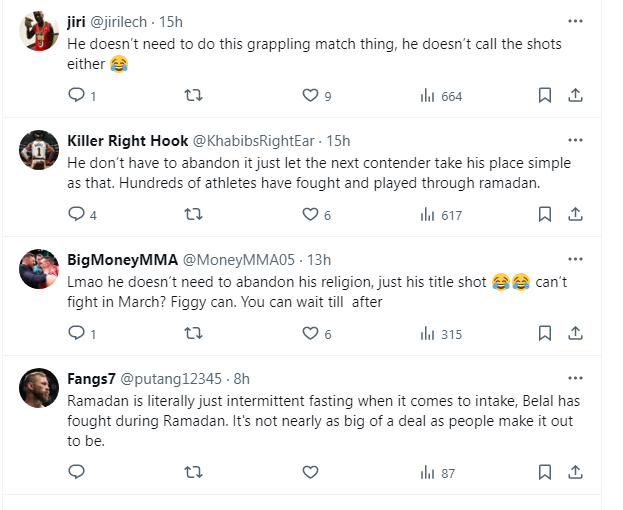The height and width of the screenshot is (510, 623).
Task: Reply to jiri's tweet
Action: coord(76,96)
